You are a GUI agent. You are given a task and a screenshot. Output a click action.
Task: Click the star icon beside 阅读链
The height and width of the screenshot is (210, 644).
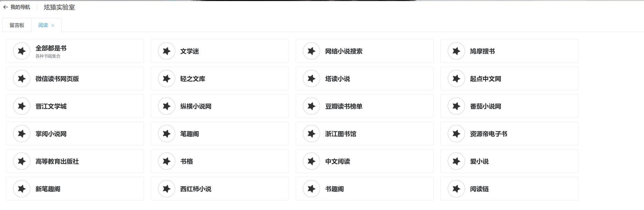456,189
